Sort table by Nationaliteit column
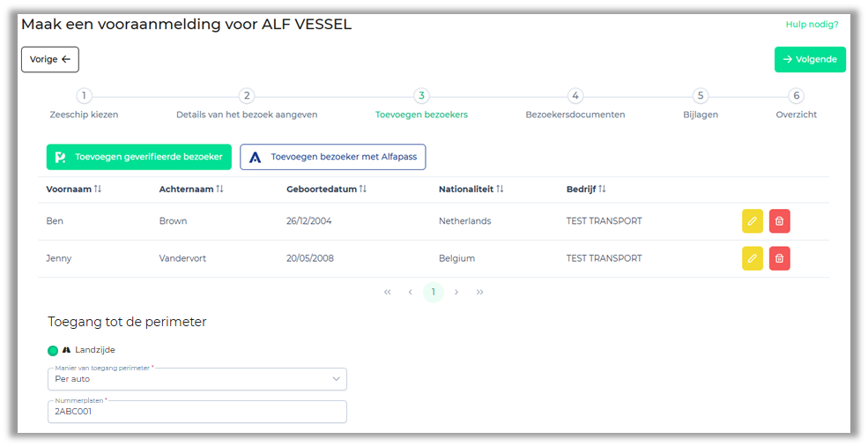Image resolution: width=868 pixels, height=447 pixels. (500, 190)
